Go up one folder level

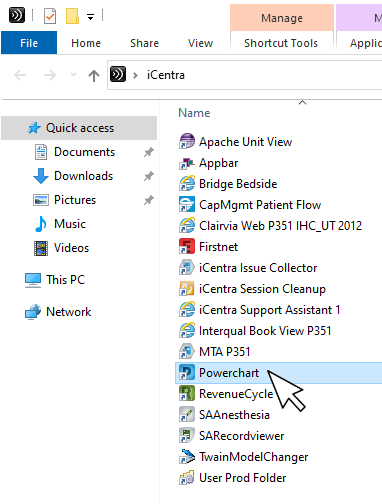94,75
